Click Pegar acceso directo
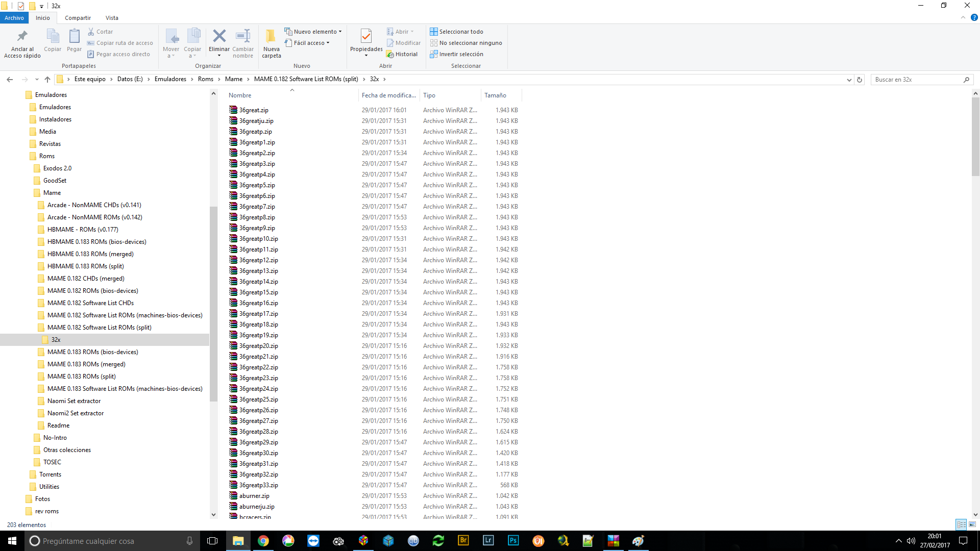 coord(118,54)
